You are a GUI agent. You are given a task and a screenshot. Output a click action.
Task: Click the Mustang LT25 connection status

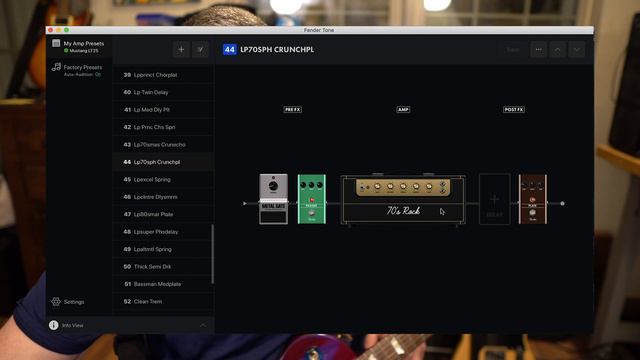[x=81, y=51]
